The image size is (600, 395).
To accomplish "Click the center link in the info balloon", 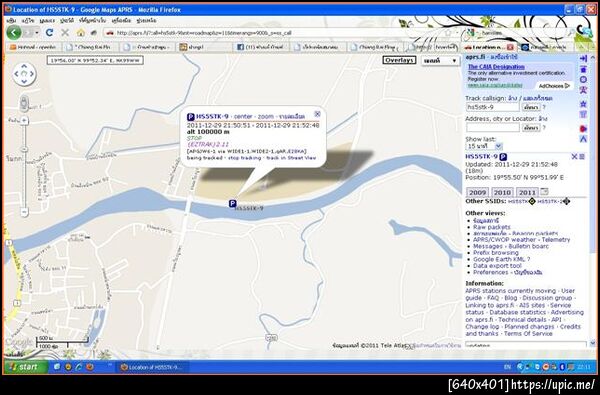I will pyautogui.click(x=243, y=116).
